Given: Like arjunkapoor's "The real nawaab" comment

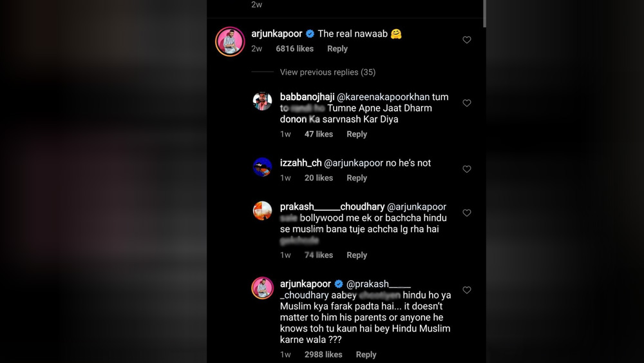Looking at the screenshot, I should click(467, 40).
